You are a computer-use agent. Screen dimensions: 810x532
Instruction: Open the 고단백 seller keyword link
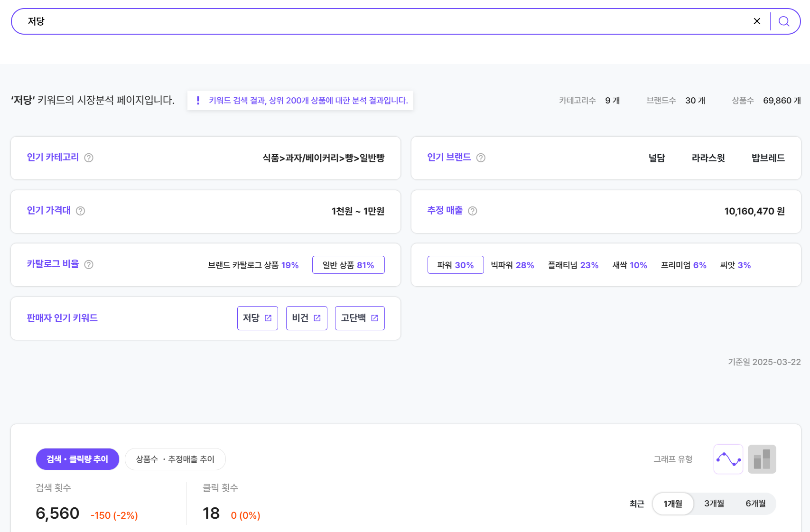pyautogui.click(x=360, y=318)
